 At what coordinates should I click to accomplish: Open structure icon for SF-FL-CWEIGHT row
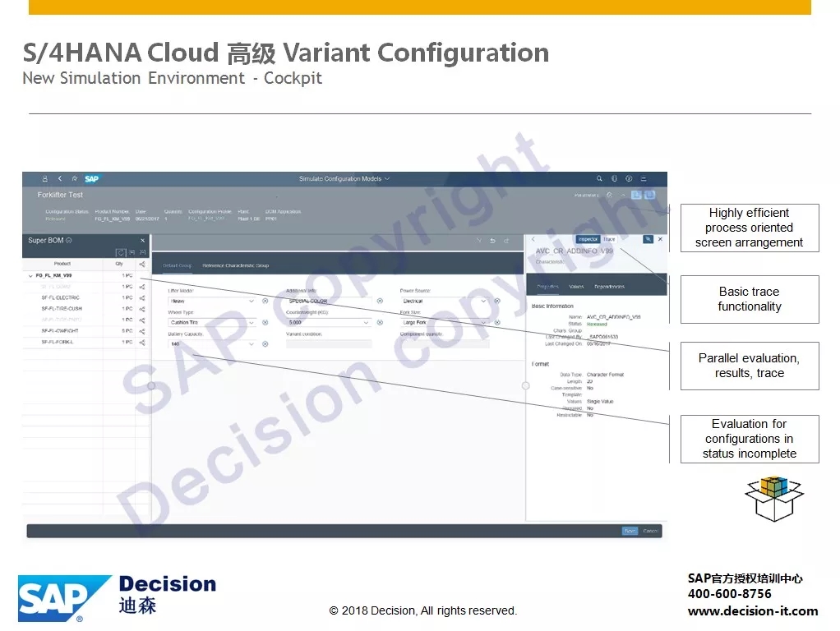(142, 332)
